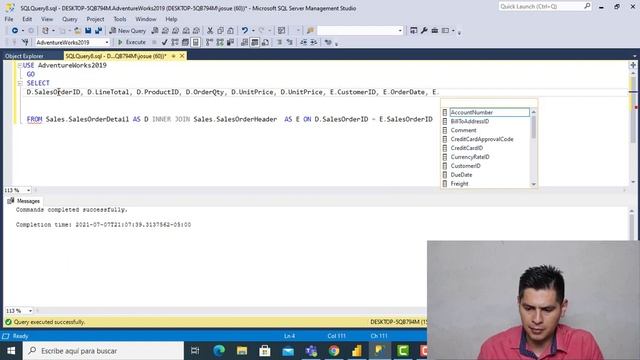The height and width of the screenshot is (360, 640).
Task: Open the Edit menu
Action: tap(27, 19)
